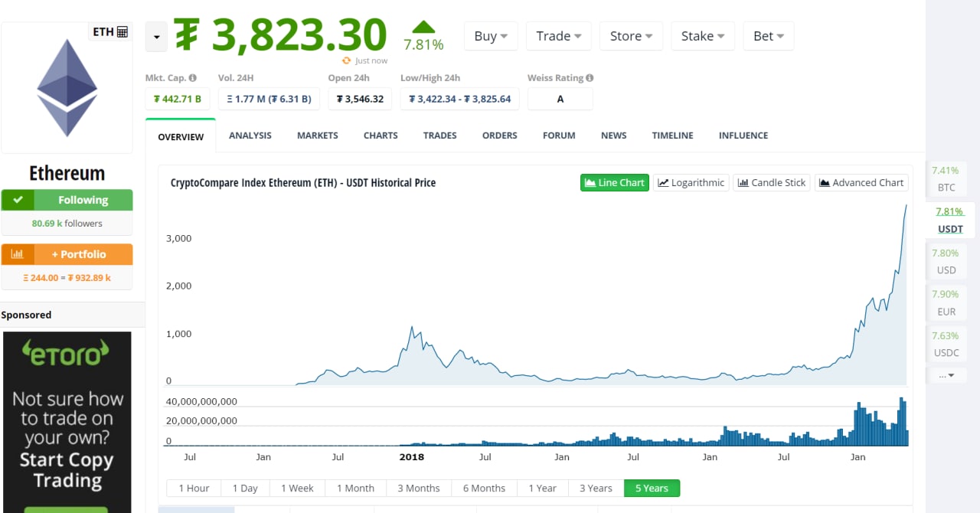Select BTC as the quote currency

(x=946, y=178)
